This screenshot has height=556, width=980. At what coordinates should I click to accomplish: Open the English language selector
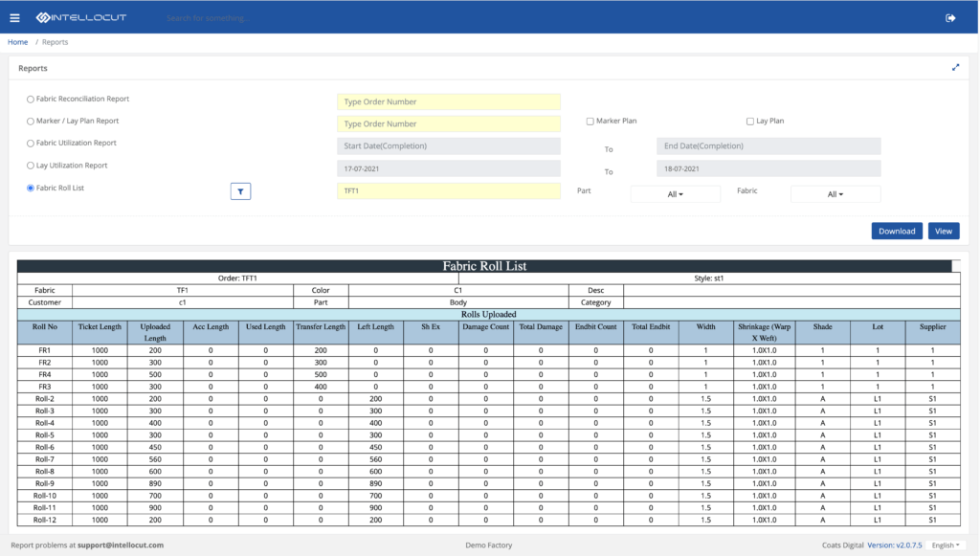pos(944,544)
